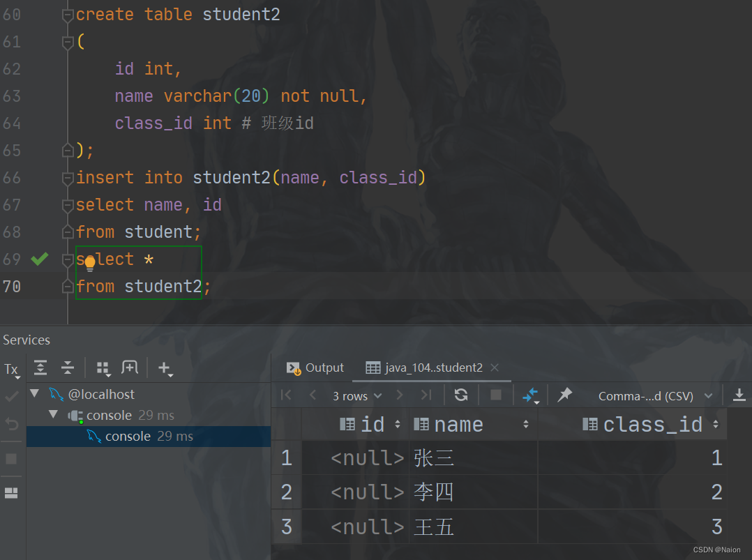Screen dimensions: 752x560
Task: Sort by the name column header
Action: (x=474, y=424)
